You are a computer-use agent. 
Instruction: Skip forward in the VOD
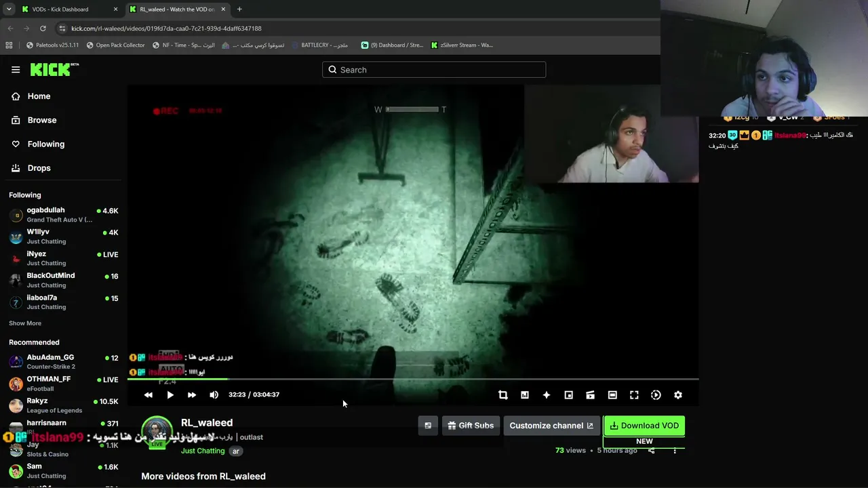tap(192, 395)
